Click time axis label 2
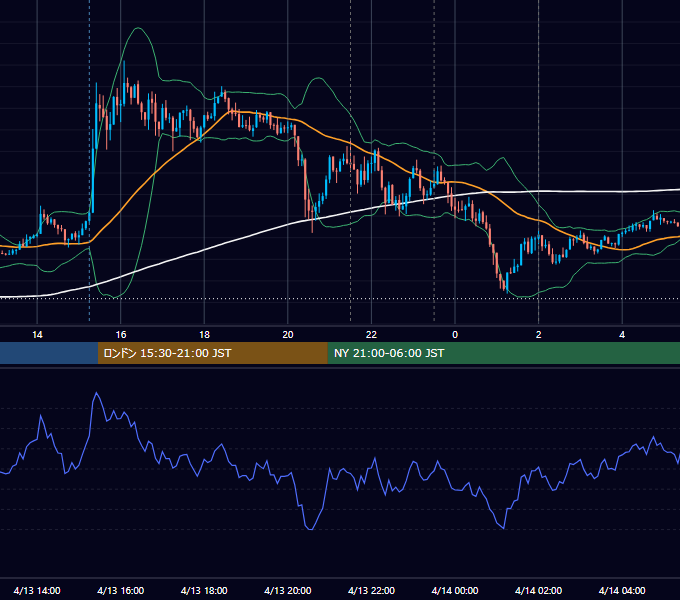 click(539, 335)
